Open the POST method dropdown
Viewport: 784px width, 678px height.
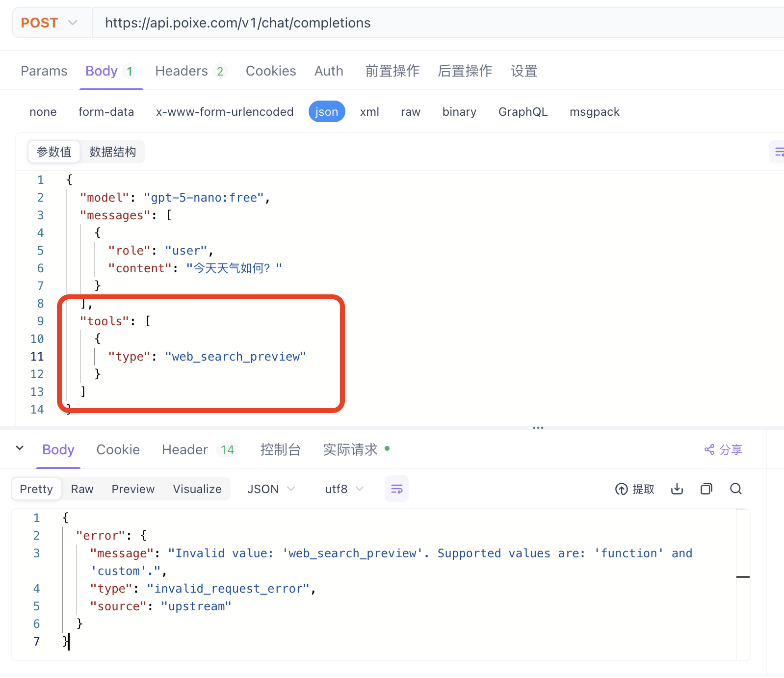pos(50,23)
